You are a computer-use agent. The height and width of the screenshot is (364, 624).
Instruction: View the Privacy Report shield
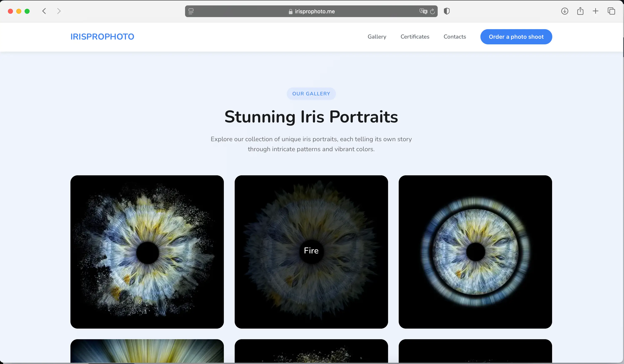pyautogui.click(x=446, y=11)
